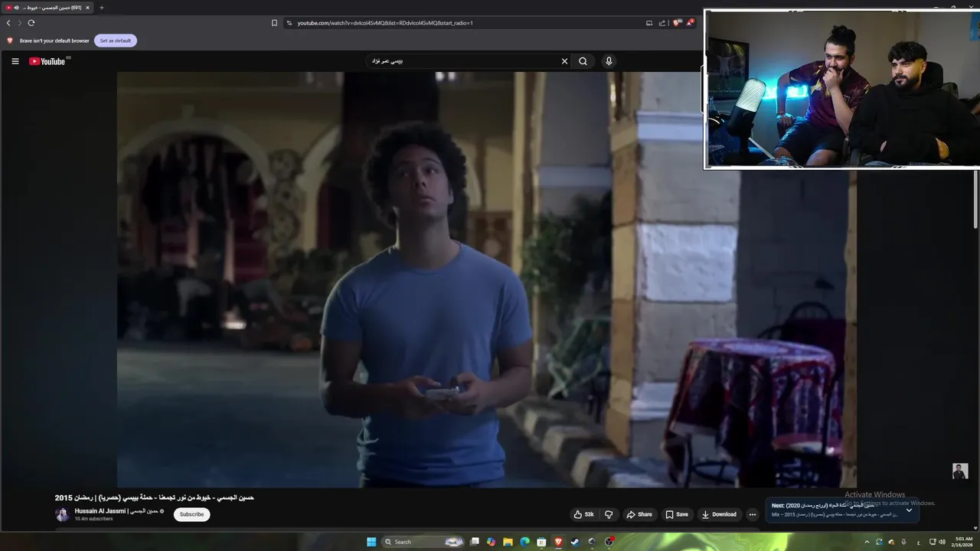Click the YouTube search magnifier button

[x=583, y=61]
